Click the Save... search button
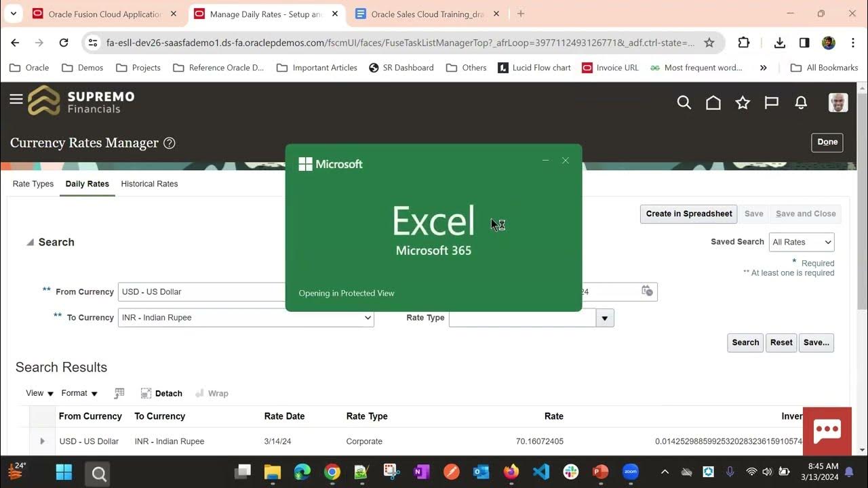 [816, 342]
